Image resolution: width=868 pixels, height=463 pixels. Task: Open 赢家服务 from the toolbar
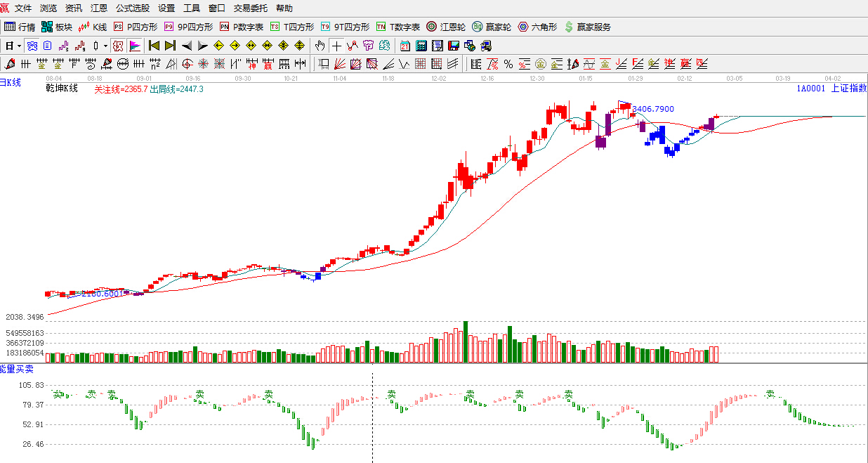tap(587, 27)
